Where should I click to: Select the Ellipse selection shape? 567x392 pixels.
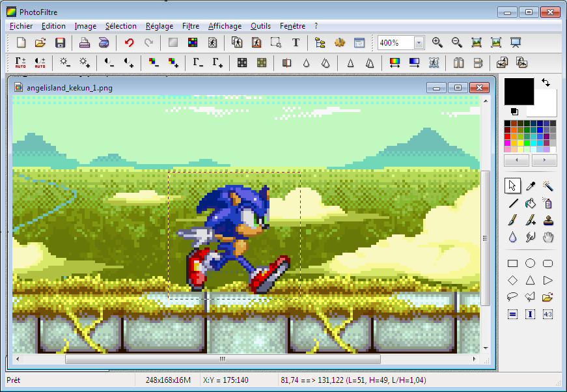coord(531,264)
